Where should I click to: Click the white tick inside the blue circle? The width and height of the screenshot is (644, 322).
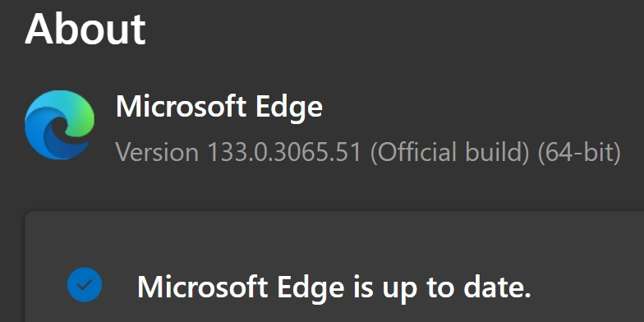point(85,284)
